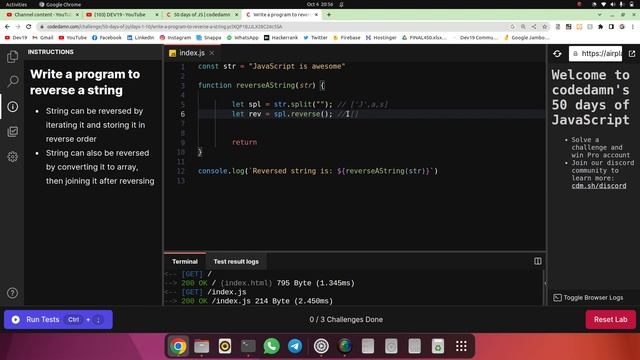Switch to the Terminal tab
The height and width of the screenshot is (360, 640).
(x=184, y=262)
